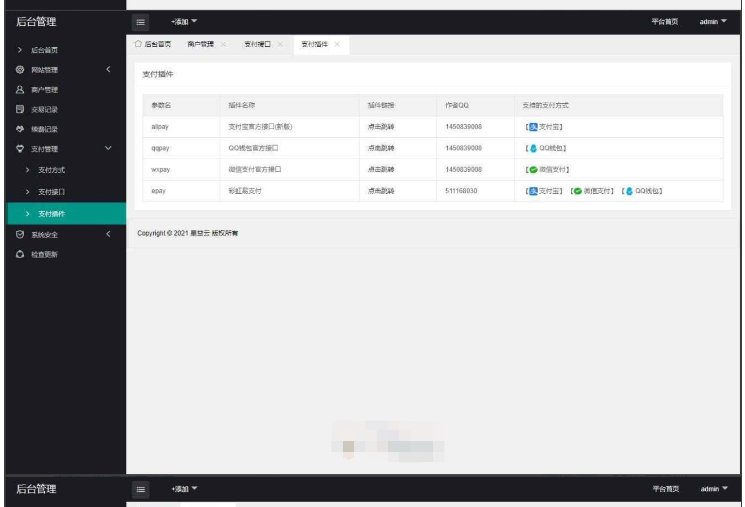Image resolution: width=745 pixels, height=507 pixels.
Task: Open the admin dropdown in upper header
Action: point(713,21)
